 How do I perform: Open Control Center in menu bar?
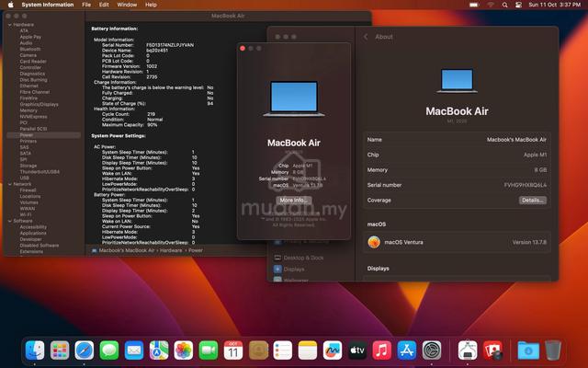[518, 5]
